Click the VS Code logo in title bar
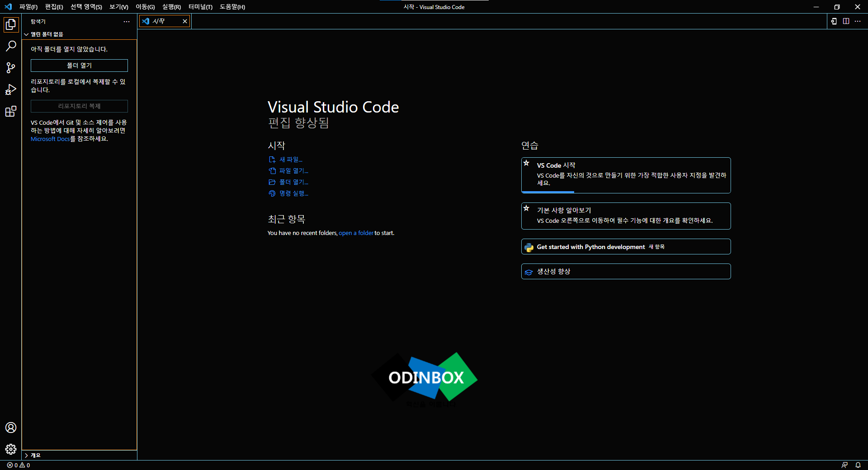Screen dimensions: 868x470 click(x=8, y=7)
